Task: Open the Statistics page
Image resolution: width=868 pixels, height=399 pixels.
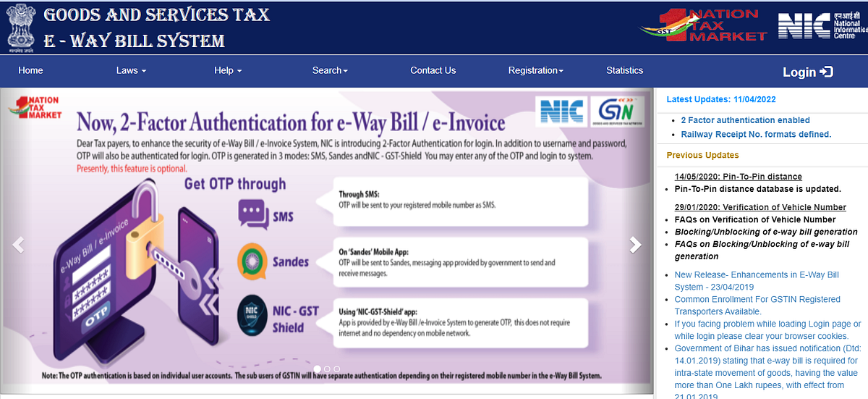Action: point(624,70)
